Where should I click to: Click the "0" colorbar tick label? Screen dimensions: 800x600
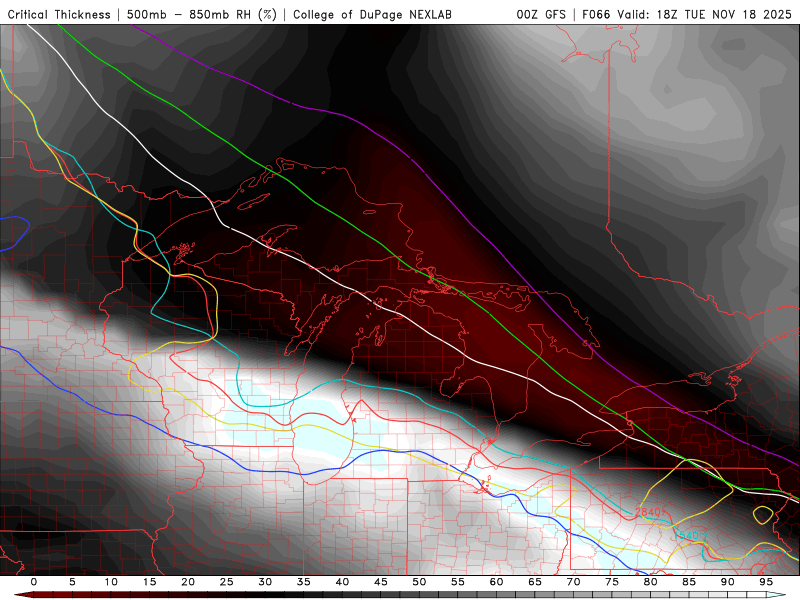(34, 582)
